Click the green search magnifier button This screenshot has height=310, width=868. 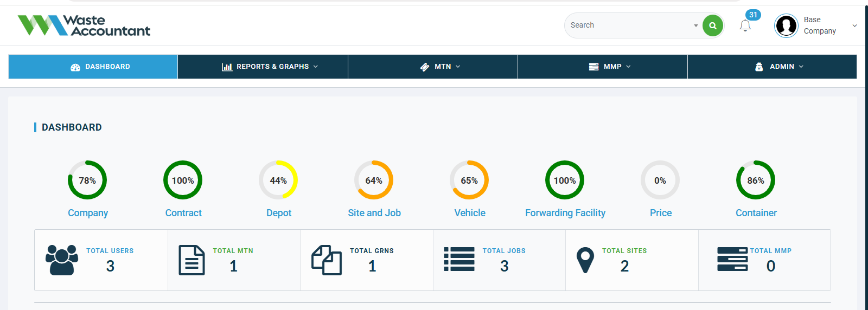pos(713,25)
